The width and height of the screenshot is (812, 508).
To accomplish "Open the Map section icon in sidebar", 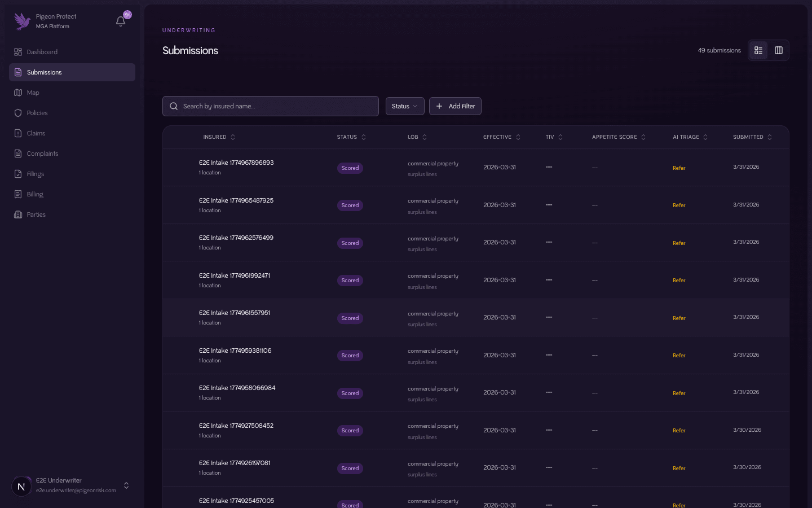I will pyautogui.click(x=18, y=93).
